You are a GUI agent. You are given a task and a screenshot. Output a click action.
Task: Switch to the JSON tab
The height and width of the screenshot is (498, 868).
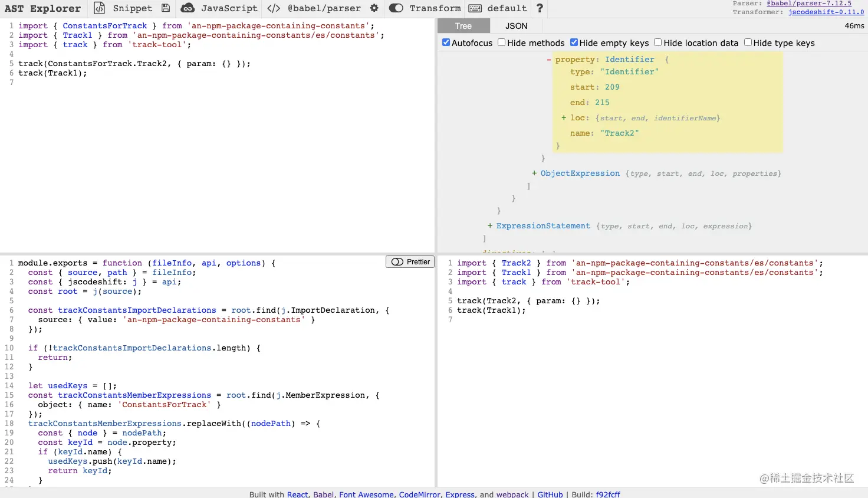click(x=517, y=26)
